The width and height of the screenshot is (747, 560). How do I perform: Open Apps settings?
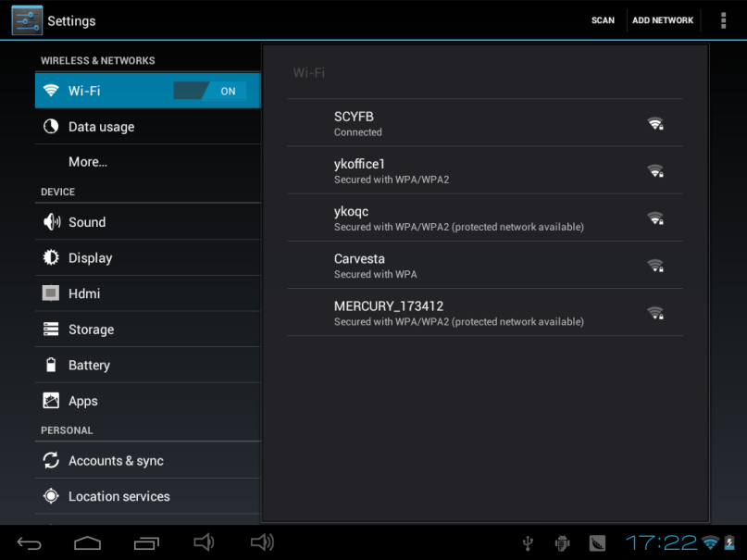point(148,401)
